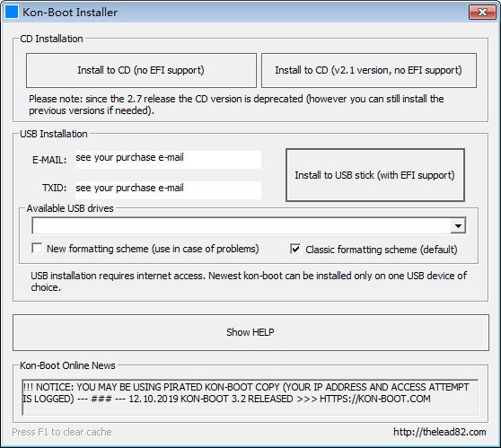Open the Show HELP button
501x448 pixels.
(250, 332)
